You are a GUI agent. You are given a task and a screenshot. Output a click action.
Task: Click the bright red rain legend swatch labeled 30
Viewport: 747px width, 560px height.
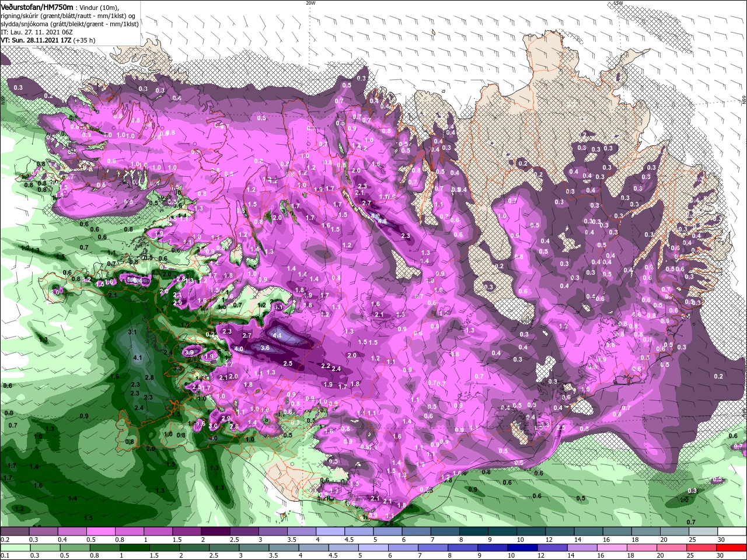[x=732, y=547]
